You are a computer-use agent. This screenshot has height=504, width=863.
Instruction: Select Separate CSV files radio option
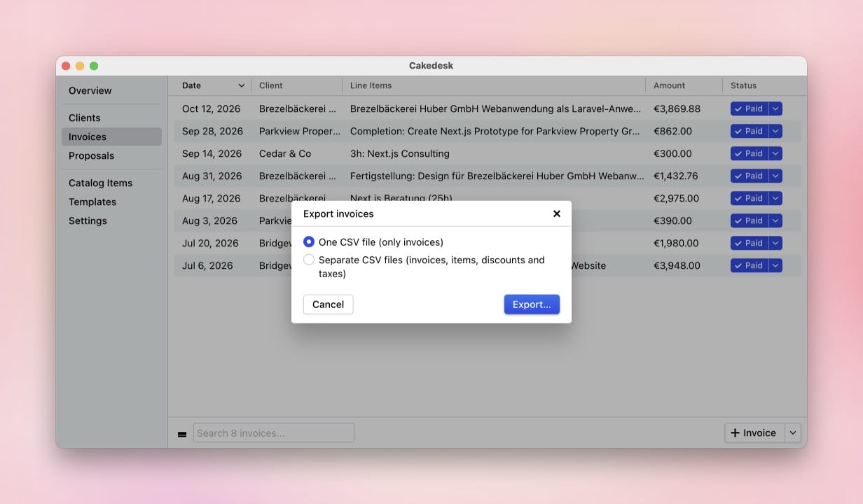(309, 260)
